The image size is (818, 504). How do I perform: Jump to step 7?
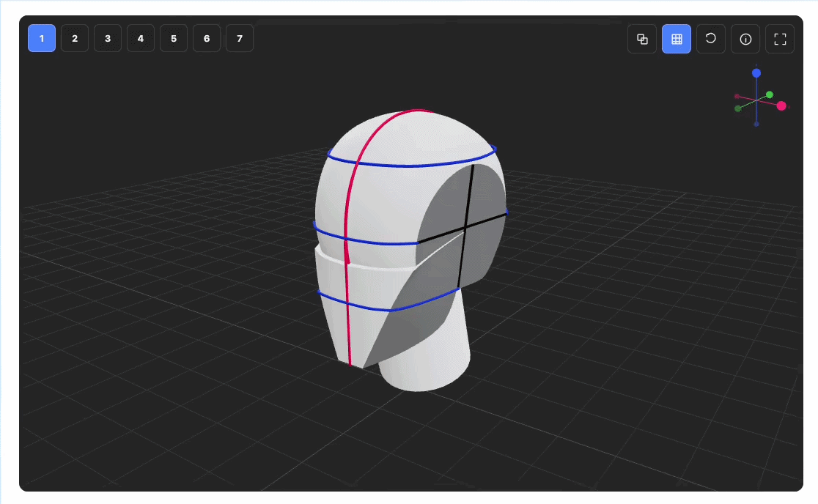click(x=240, y=38)
